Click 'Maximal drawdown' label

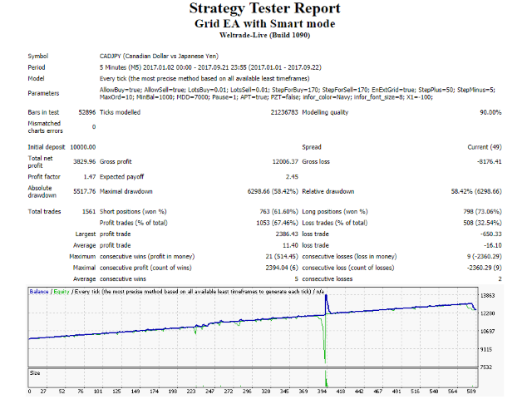point(126,192)
